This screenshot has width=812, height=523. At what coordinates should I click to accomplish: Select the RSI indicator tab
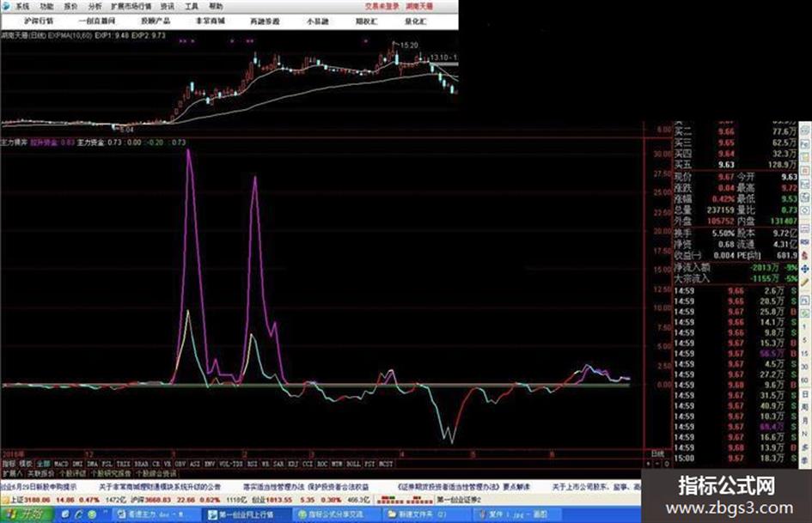253,464
